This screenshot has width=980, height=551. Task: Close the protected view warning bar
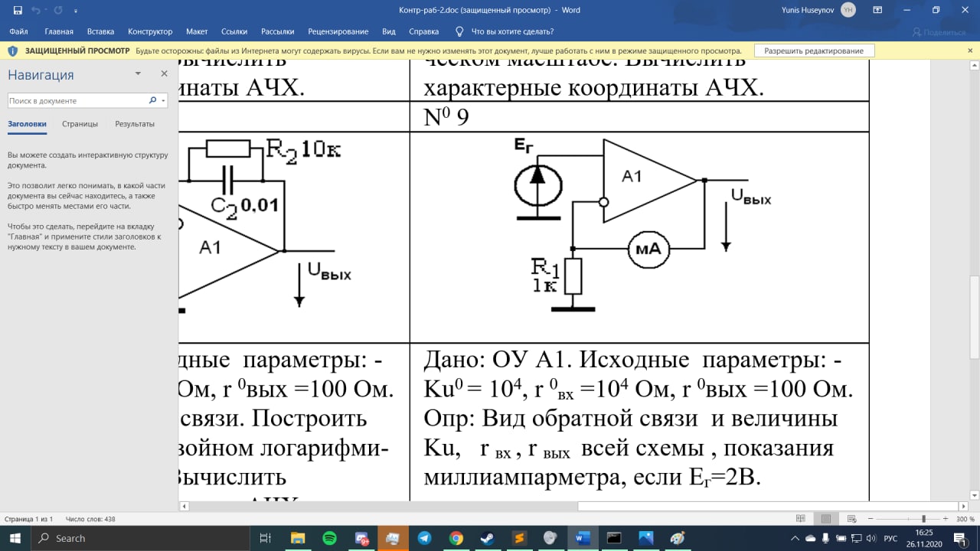click(970, 51)
